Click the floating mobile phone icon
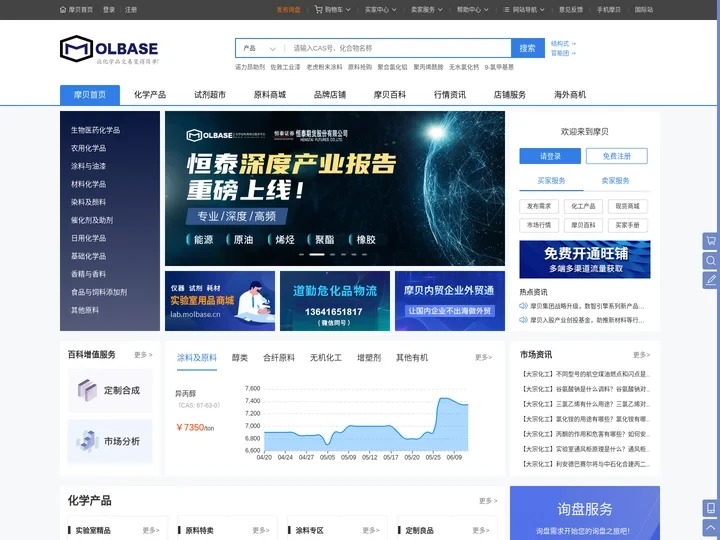This screenshot has height=540, width=720. pyautogui.click(x=711, y=508)
